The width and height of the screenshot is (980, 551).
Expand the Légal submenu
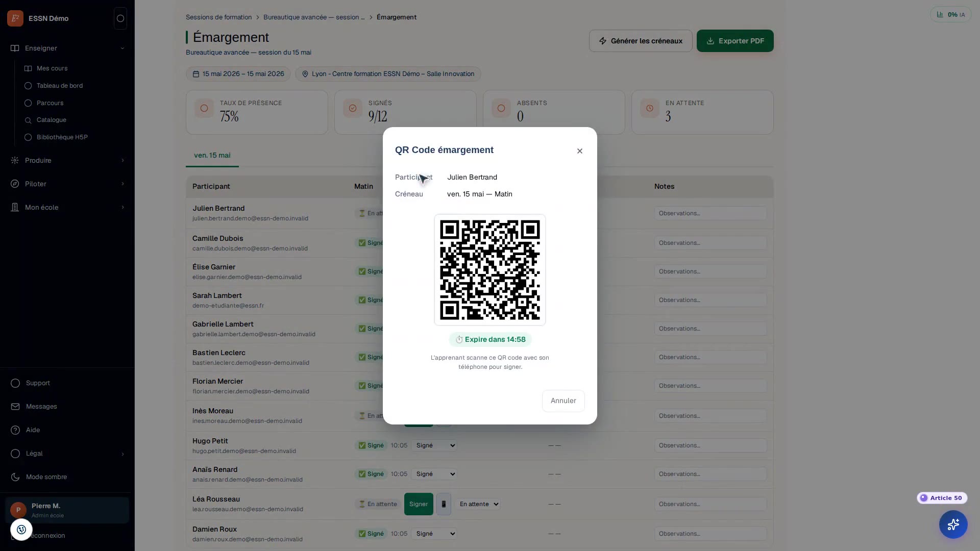click(67, 454)
